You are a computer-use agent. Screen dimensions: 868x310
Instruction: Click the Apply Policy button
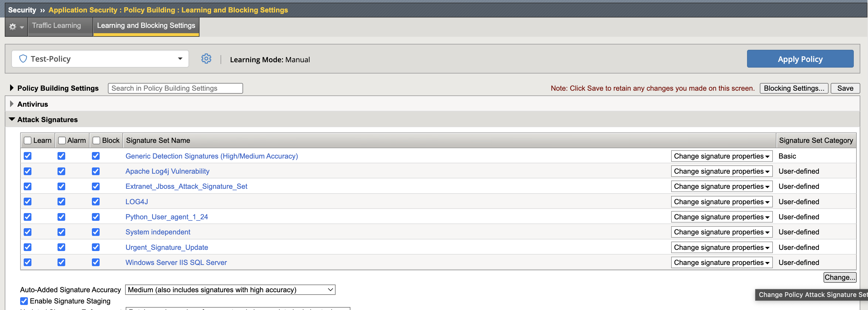800,59
